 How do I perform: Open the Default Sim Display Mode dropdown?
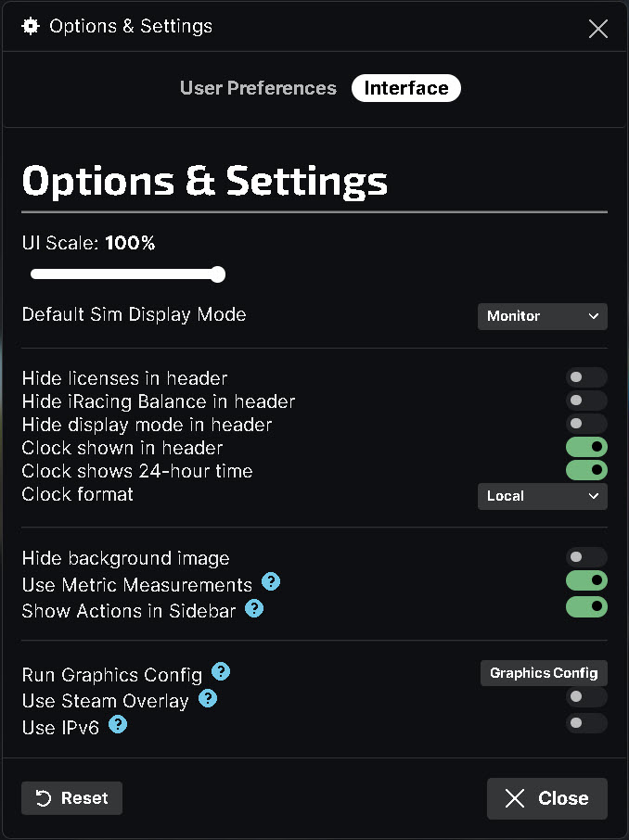pos(542,316)
